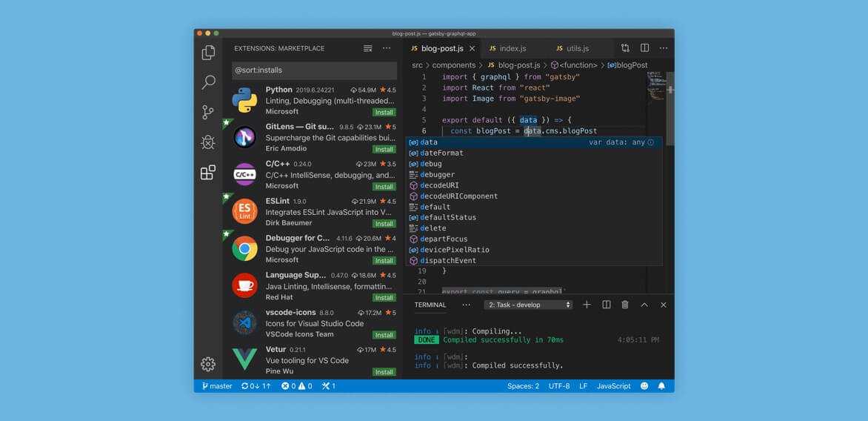Click the Python extension icon
This screenshot has width=868, height=421.
(x=244, y=100)
